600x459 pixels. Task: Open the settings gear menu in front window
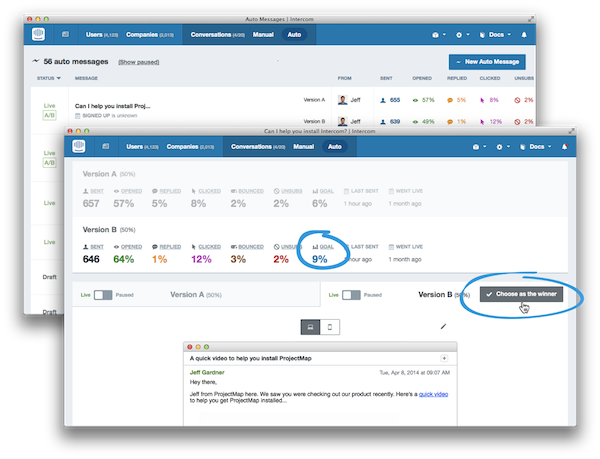[x=503, y=146]
